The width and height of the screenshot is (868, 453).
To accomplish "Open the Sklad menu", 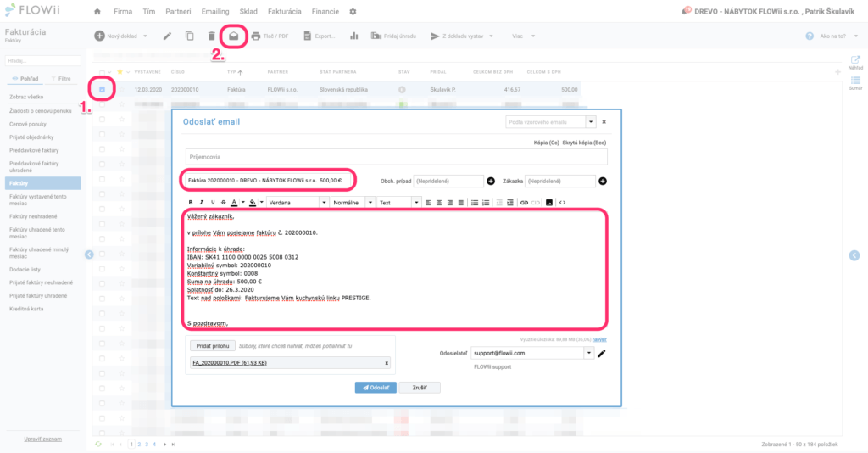I will (x=248, y=12).
